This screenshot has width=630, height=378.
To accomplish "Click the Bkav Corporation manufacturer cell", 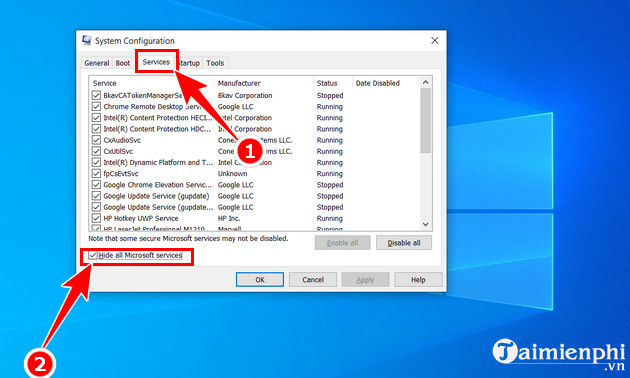I will coord(245,95).
